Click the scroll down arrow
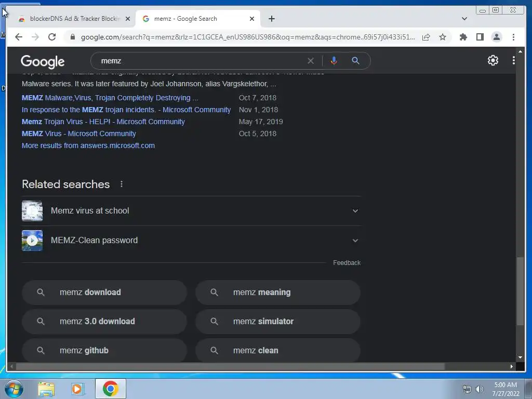The height and width of the screenshot is (399, 532). point(520,357)
